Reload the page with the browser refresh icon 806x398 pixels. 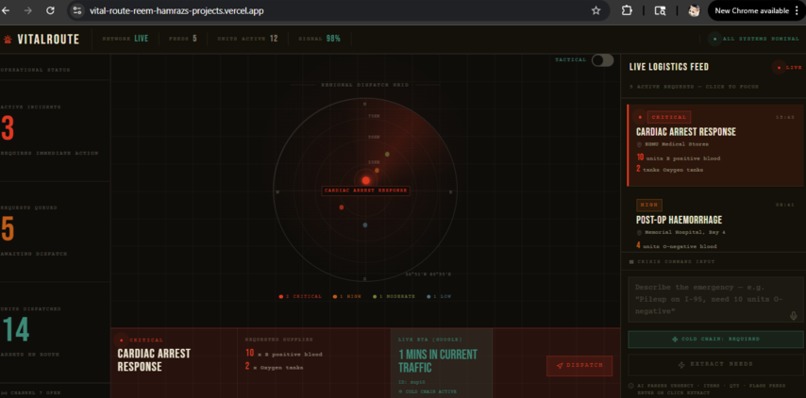pos(50,10)
